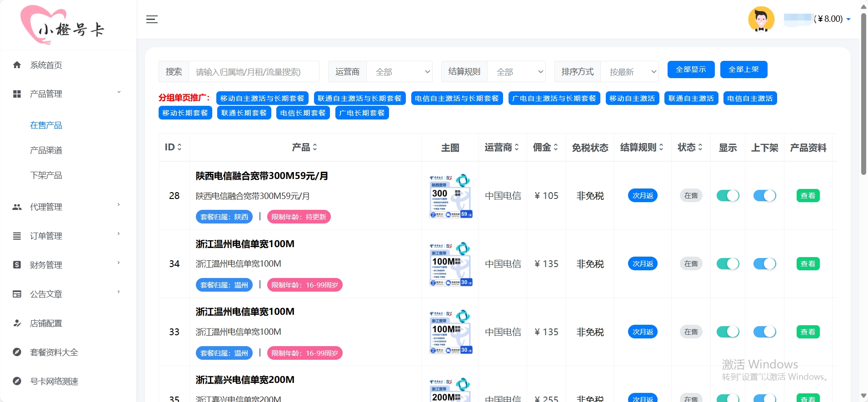Click 广电自主激活与长期套餐 promo button

(x=554, y=99)
